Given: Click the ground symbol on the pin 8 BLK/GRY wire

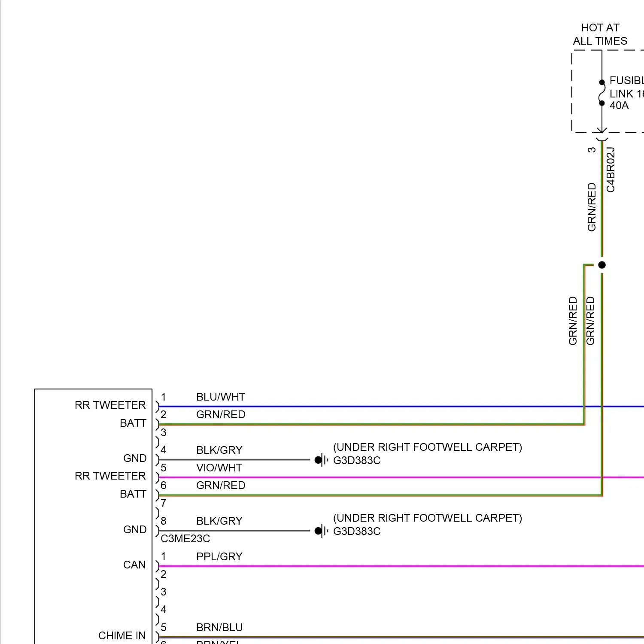Looking at the screenshot, I should coord(321,531).
